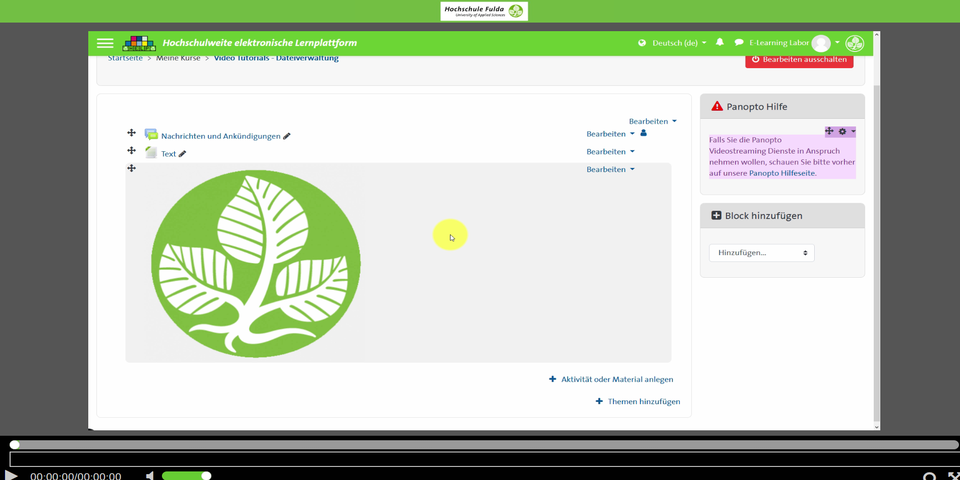Open the user menu dropdown arrow
Image resolution: width=960 pixels, height=480 pixels.
click(x=837, y=42)
